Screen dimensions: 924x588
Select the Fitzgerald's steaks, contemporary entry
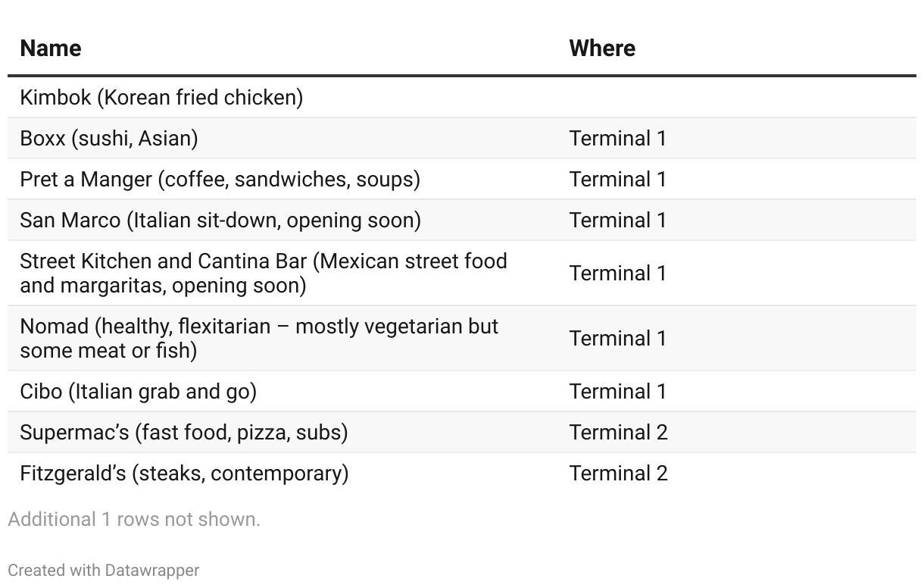click(x=184, y=474)
